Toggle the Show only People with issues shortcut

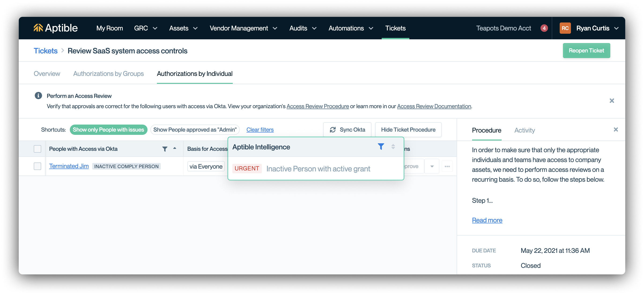coord(108,130)
